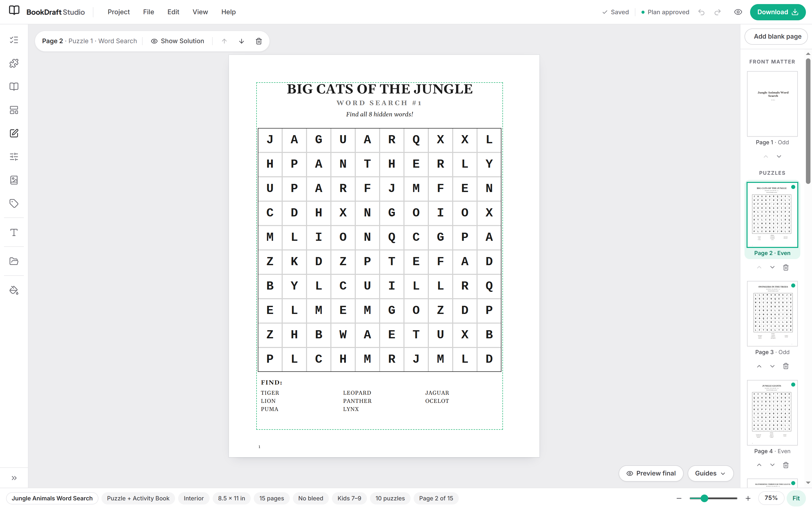
Task: Click the Puzzle + Activity Book chip
Action: (138, 498)
